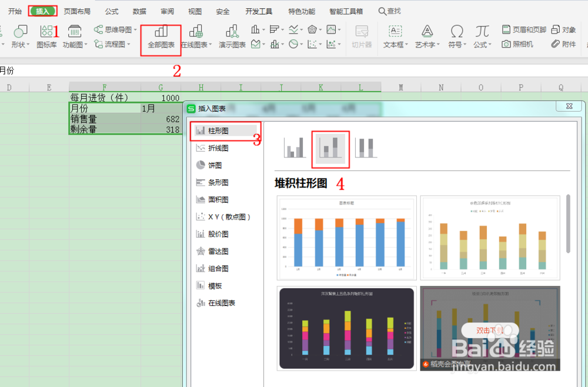
Task: Expand the 在线图表 dropdown arrow
Action: click(x=211, y=45)
